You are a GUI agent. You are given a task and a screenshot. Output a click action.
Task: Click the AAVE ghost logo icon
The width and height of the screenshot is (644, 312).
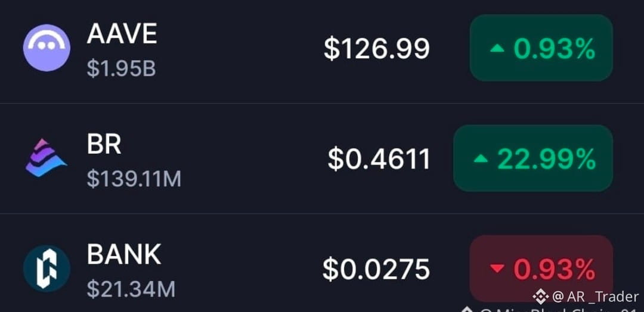point(47,48)
